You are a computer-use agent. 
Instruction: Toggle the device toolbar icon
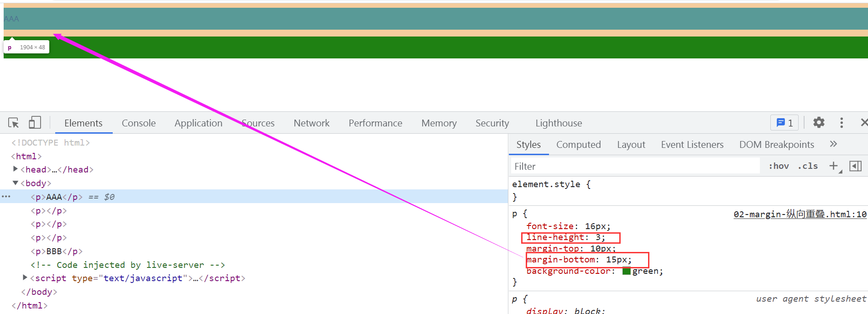click(x=35, y=122)
